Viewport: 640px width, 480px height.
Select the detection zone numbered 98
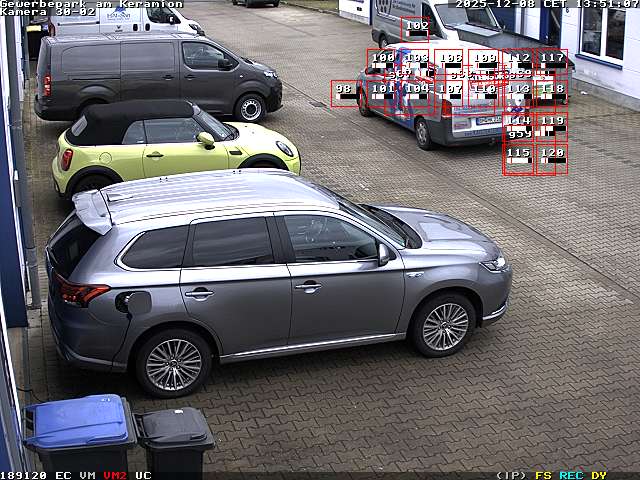click(x=345, y=93)
